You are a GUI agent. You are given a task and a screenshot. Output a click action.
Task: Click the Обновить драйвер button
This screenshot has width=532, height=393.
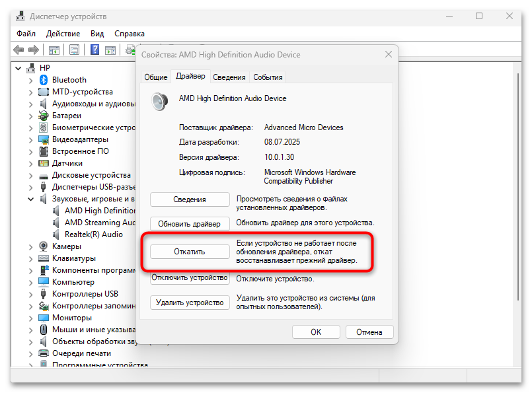(x=190, y=224)
